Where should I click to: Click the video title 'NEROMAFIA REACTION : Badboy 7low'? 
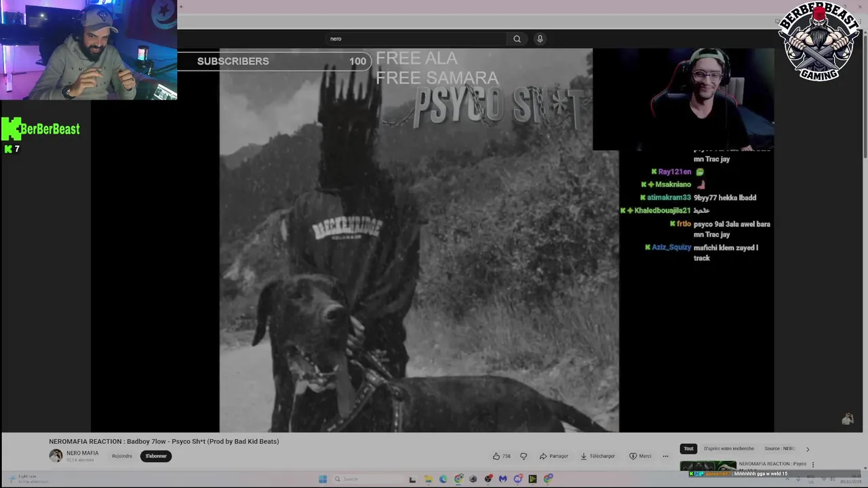[x=163, y=441]
